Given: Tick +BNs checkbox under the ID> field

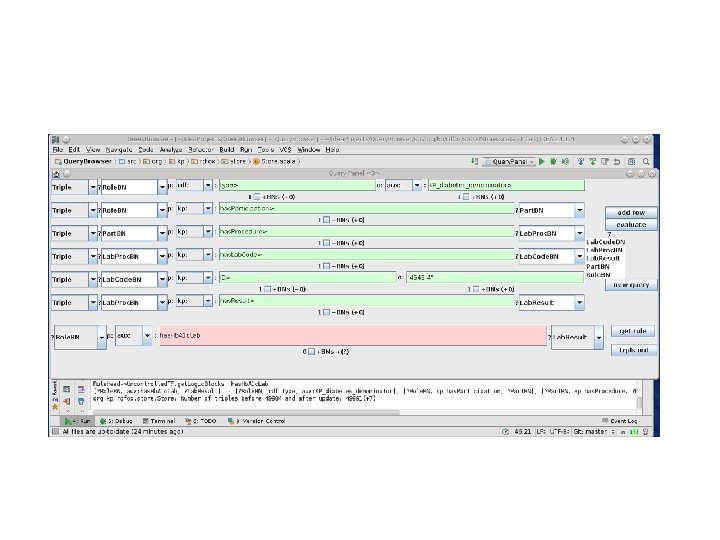Looking at the screenshot, I should [x=268, y=289].
